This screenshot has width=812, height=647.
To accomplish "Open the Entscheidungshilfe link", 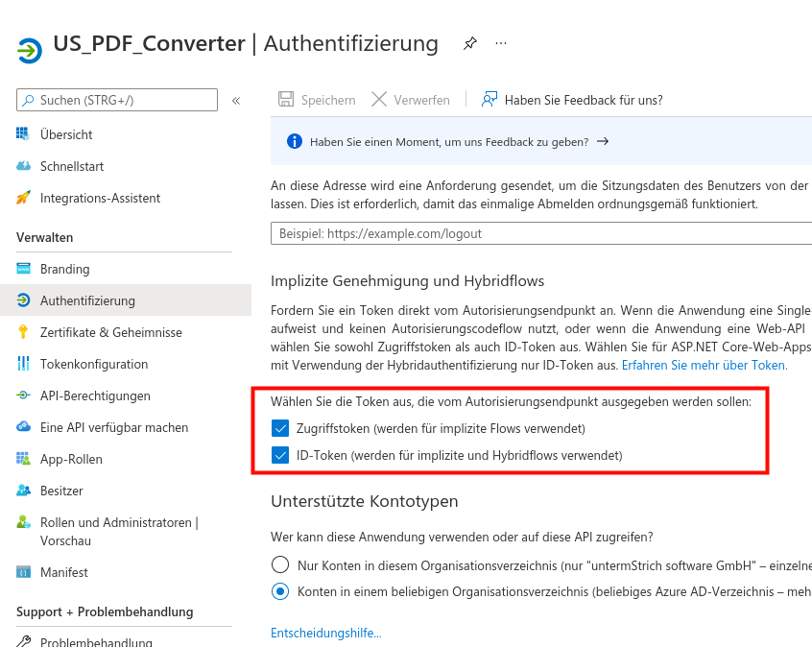I will pos(324,632).
